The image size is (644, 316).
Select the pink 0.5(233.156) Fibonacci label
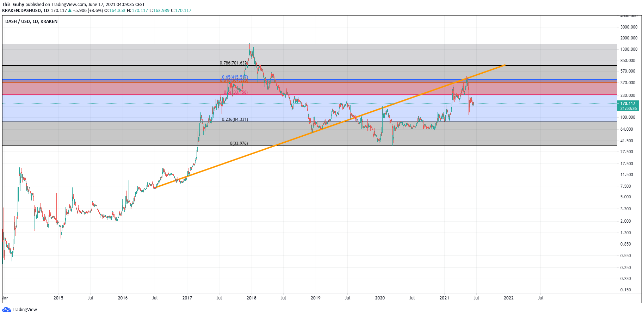pos(236,92)
